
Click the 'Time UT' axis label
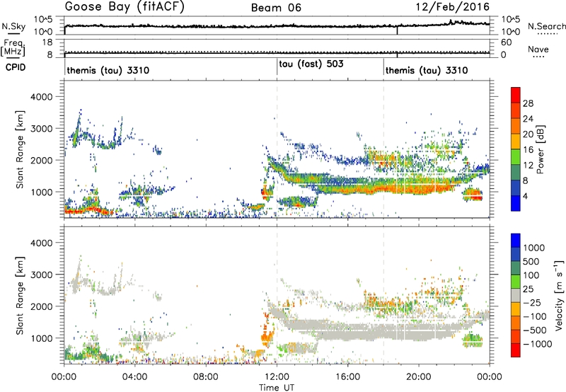click(x=276, y=388)
